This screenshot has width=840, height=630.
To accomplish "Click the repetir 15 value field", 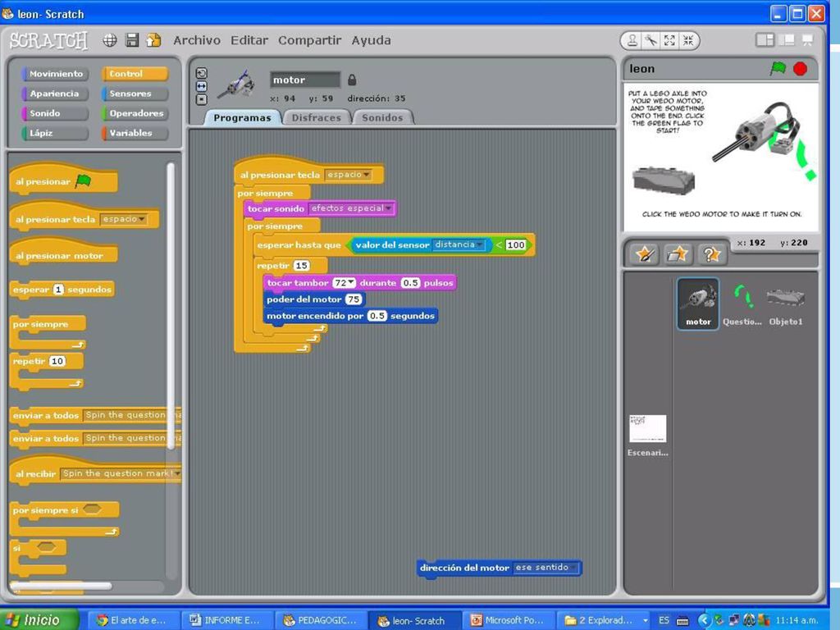I will click(302, 266).
